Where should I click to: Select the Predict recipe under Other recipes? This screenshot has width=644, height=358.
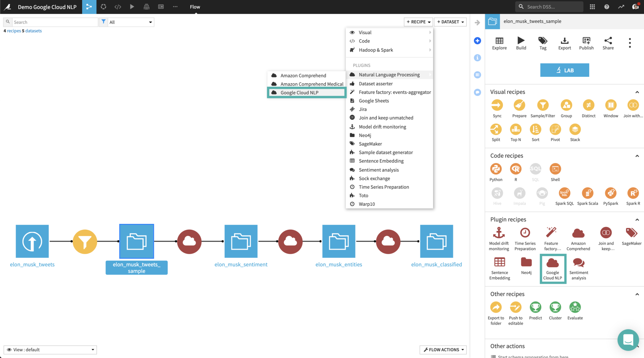[536, 308]
